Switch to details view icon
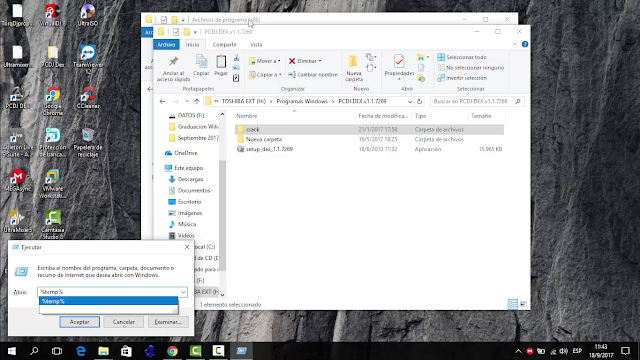Image resolution: width=640 pixels, height=360 pixels. coord(513,304)
